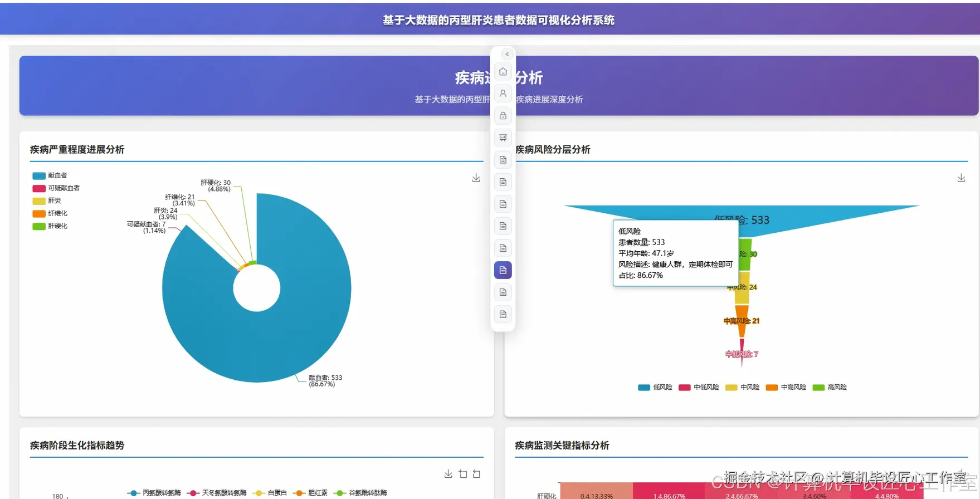
Task: Toggle 谷氨酰转肽酶 line in trend legend
Action: point(360,493)
